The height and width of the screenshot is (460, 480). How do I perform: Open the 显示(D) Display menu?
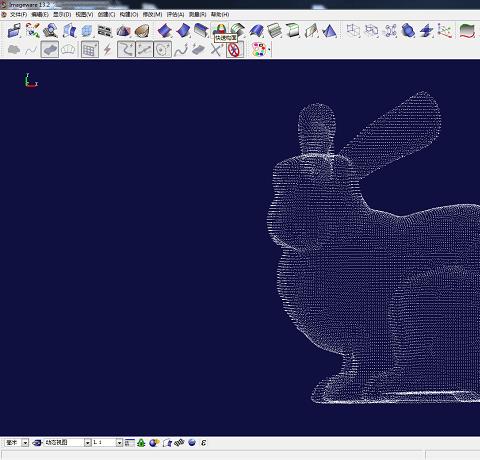pyautogui.click(x=62, y=15)
